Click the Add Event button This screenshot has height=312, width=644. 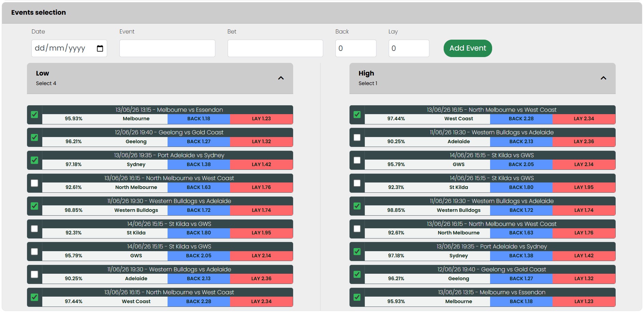point(468,48)
